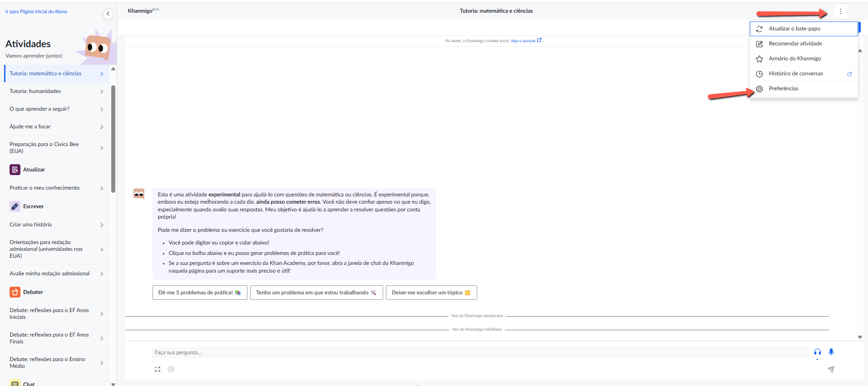The width and height of the screenshot is (868, 386).
Task: Click the sidebar scroll up arrow
Action: click(x=113, y=69)
